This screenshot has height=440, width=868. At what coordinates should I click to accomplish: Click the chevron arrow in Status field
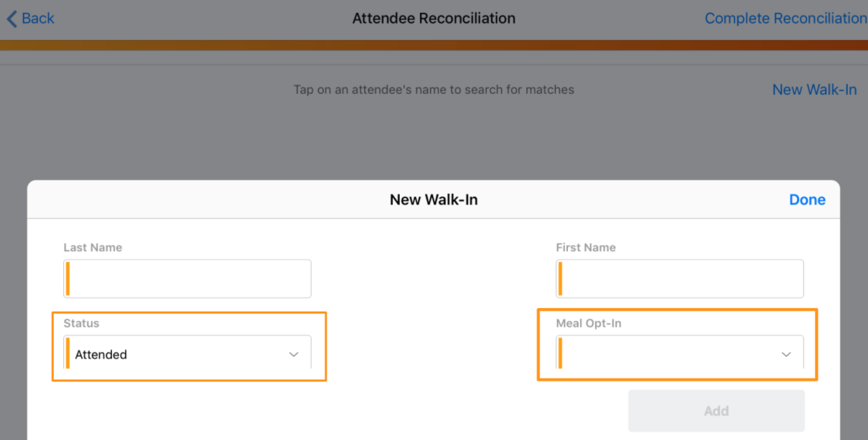tap(294, 355)
